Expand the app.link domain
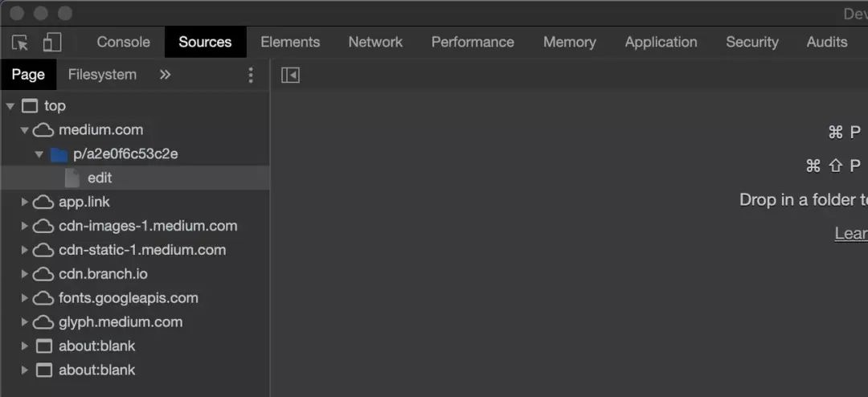Viewport: 868px width, 397px height. pyautogui.click(x=24, y=202)
